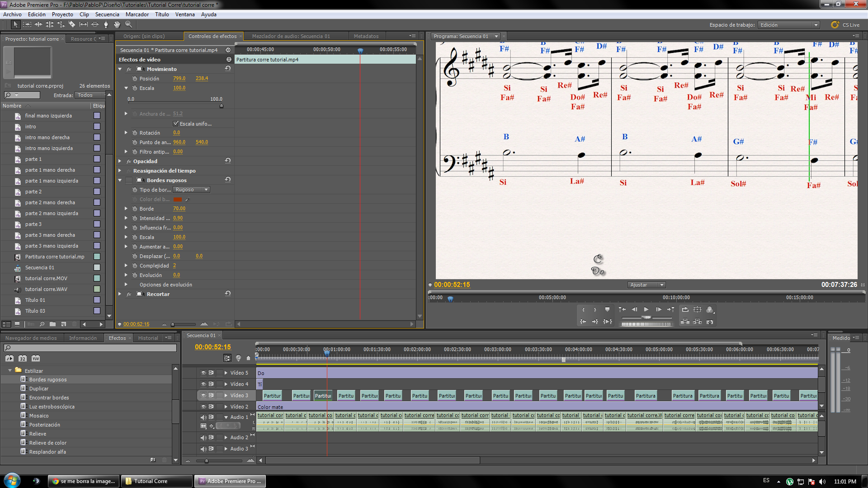Click CS Live button
This screenshot has width=868, height=488.
[x=846, y=25]
